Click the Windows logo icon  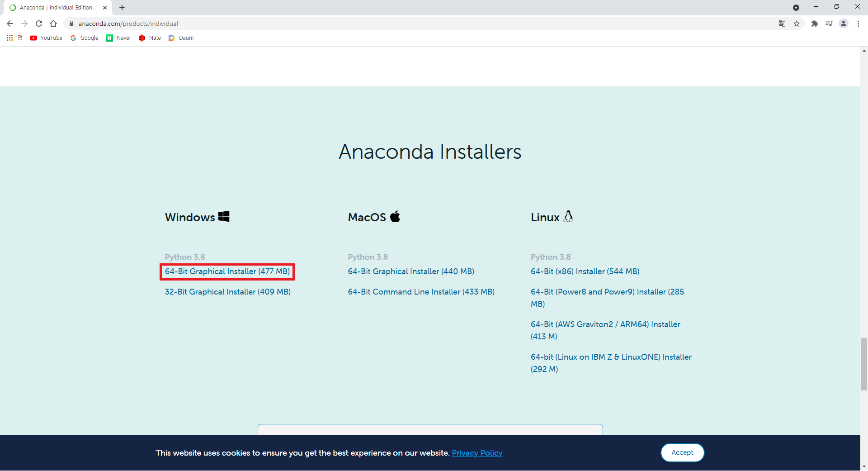click(x=224, y=216)
